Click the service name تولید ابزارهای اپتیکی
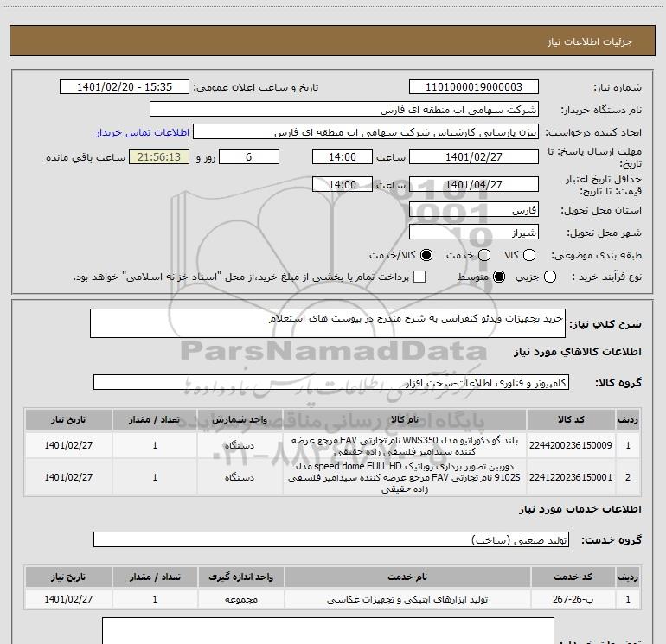This screenshot has height=644, width=666. click(407, 599)
